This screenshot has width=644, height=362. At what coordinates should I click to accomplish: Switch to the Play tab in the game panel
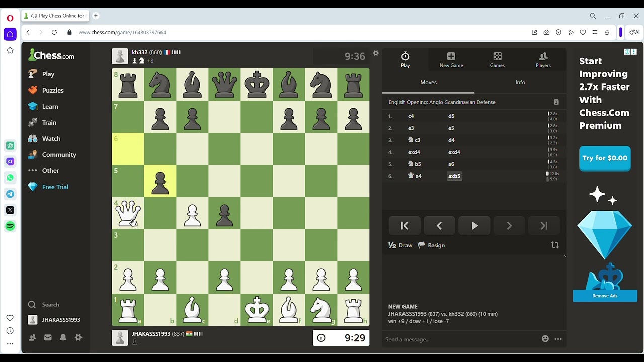(x=405, y=59)
